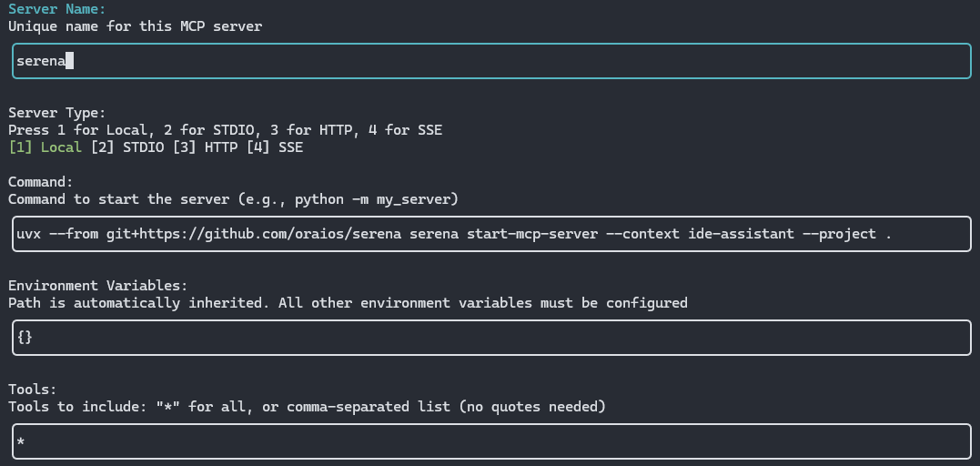Click 'Unique name for this MCP server' text
This screenshot has height=466, width=980.
tap(135, 26)
